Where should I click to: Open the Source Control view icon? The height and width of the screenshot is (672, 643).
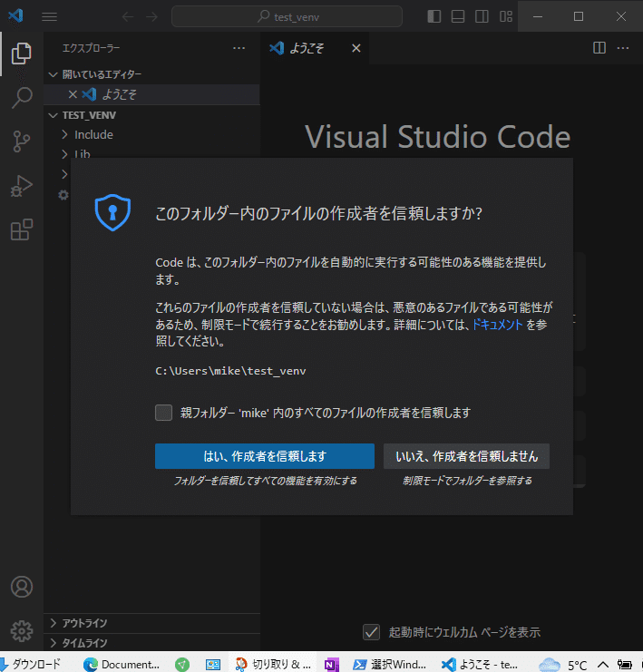click(x=22, y=141)
